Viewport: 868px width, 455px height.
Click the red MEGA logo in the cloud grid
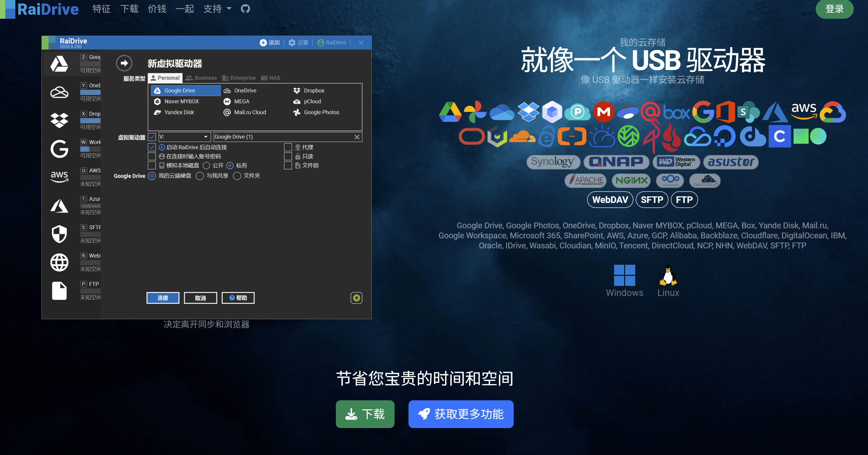[x=604, y=112]
